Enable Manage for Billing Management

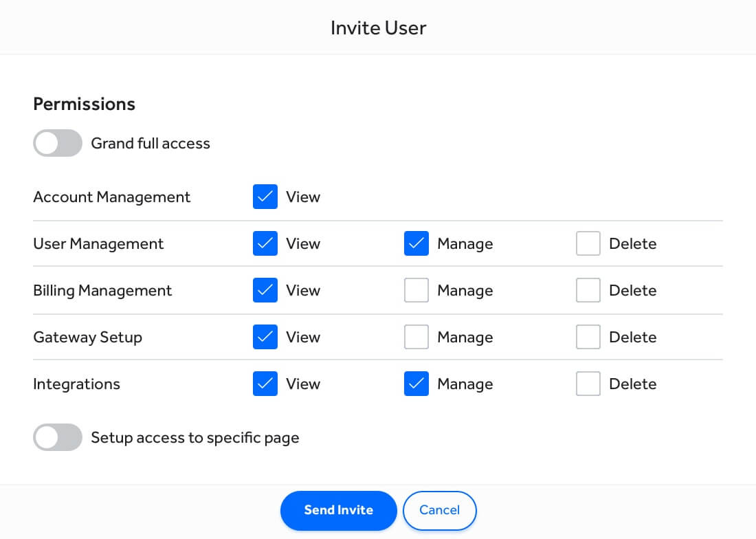click(416, 290)
